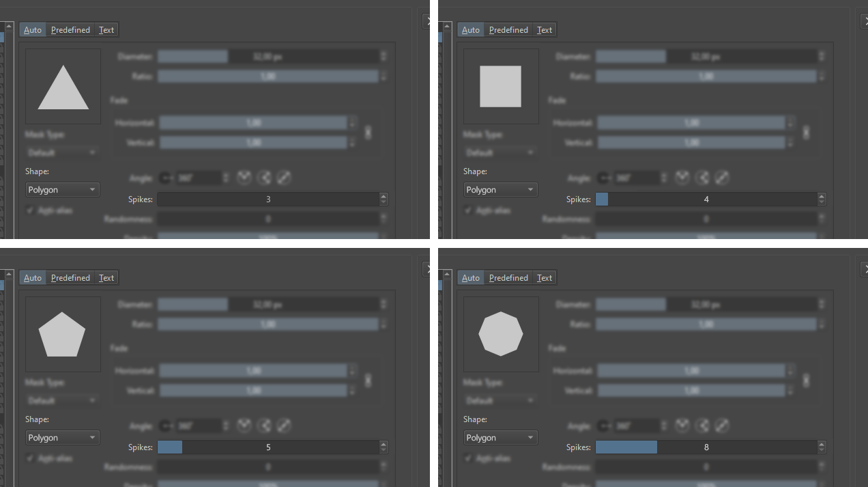Open Mask Type Default dropdown in square panel
Screen dimensions: 868x487
click(500, 152)
